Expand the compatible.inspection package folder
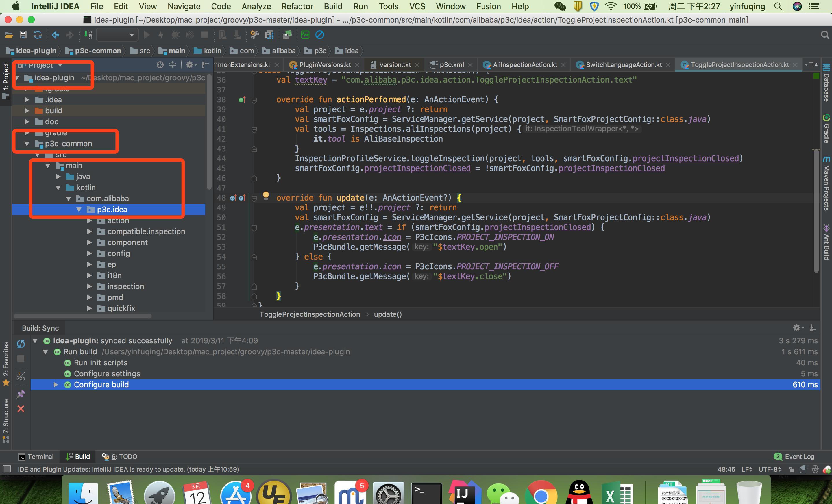Viewport: 832px width, 504px height. pos(90,231)
